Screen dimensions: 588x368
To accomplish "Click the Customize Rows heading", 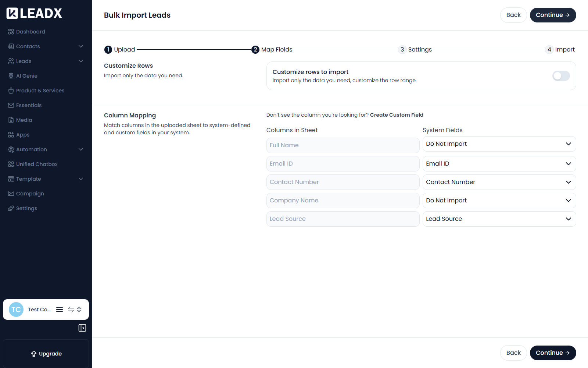I will point(128,66).
